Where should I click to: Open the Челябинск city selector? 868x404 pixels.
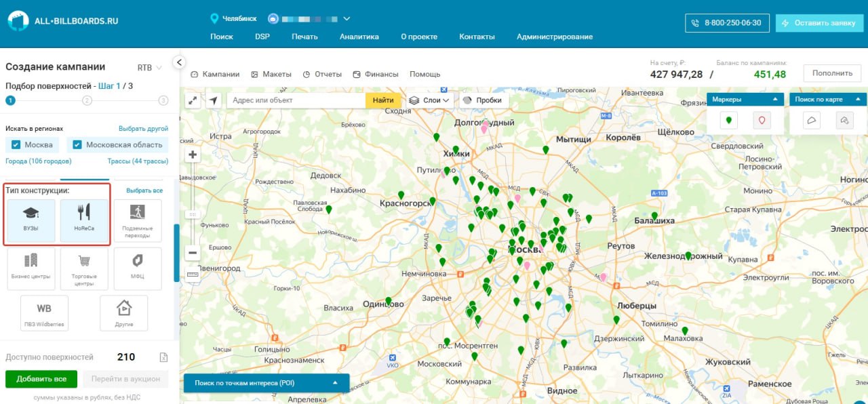(x=234, y=18)
